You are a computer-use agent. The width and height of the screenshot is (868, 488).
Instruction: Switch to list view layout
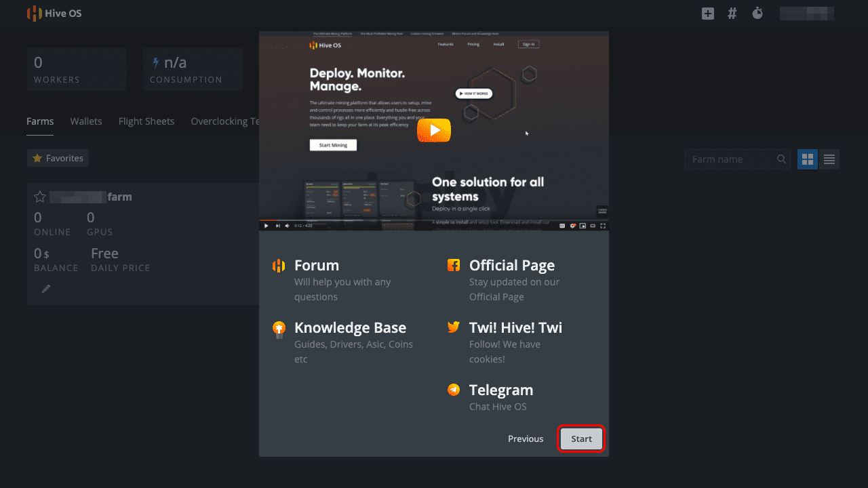coord(829,159)
